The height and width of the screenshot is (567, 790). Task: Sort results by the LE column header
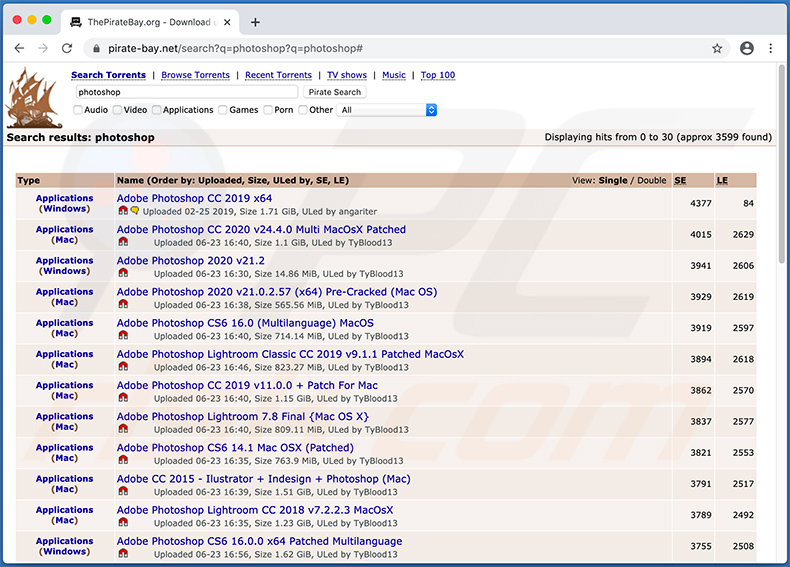click(722, 180)
